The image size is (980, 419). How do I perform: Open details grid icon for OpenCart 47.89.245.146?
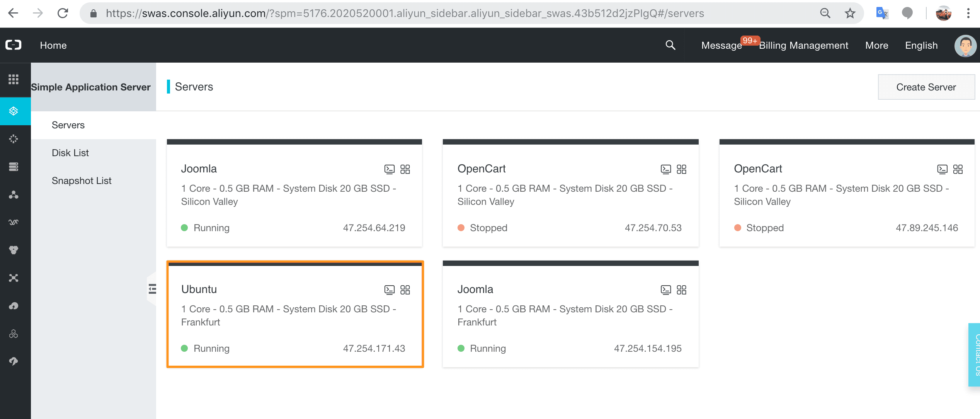[x=958, y=169]
